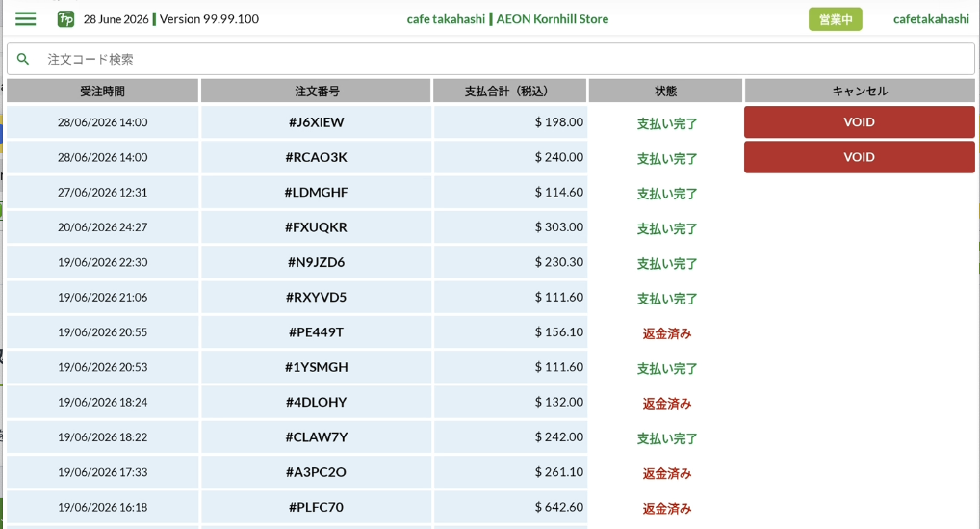The image size is (980, 529).
Task: Focus the order code search field
Action: coord(491,59)
